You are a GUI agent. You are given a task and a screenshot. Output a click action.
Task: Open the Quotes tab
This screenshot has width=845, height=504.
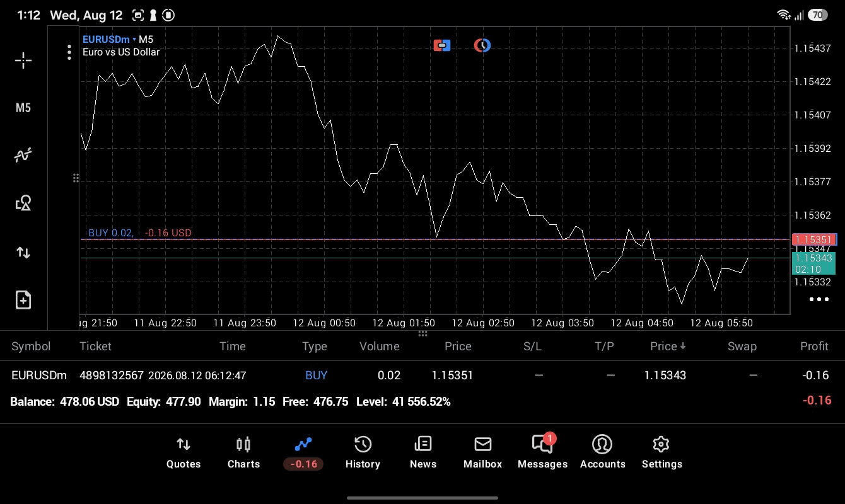pos(184,453)
